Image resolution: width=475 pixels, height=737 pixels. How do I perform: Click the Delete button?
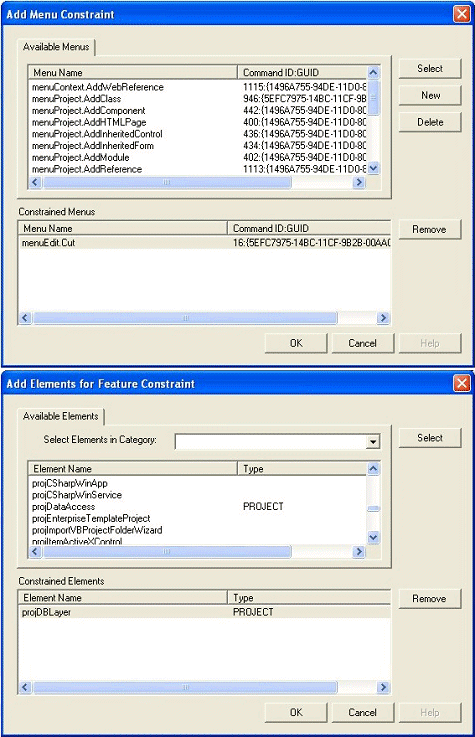coord(430,122)
